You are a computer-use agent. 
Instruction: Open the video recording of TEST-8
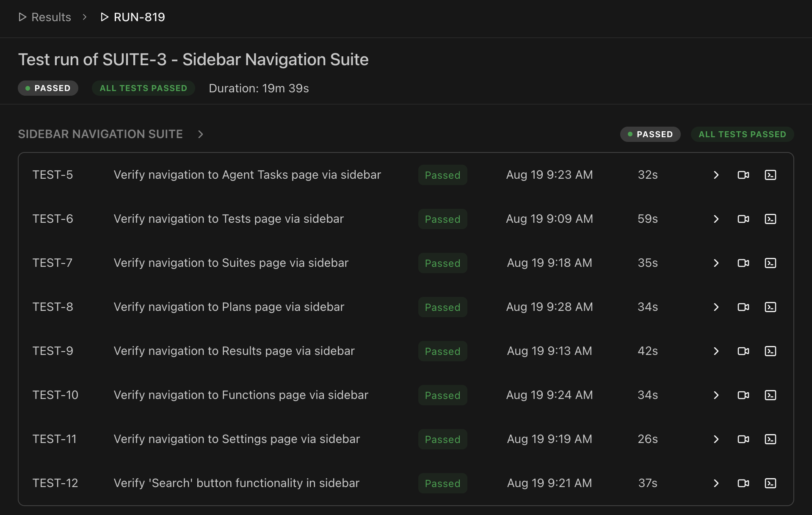743,307
